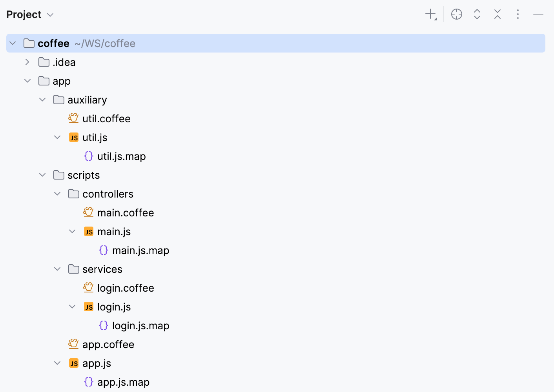
Task: Expand all tree nodes via expand-all icon
Action: (x=477, y=14)
